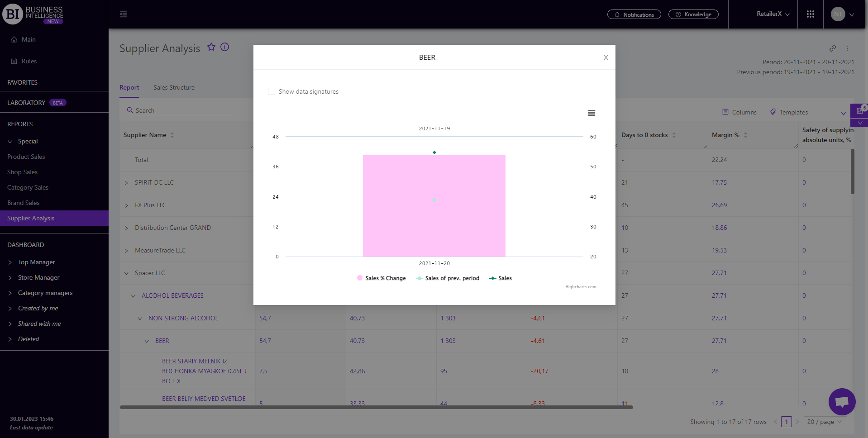Expand the SPIRIT DC LLC row
868x438 pixels.
(x=127, y=183)
